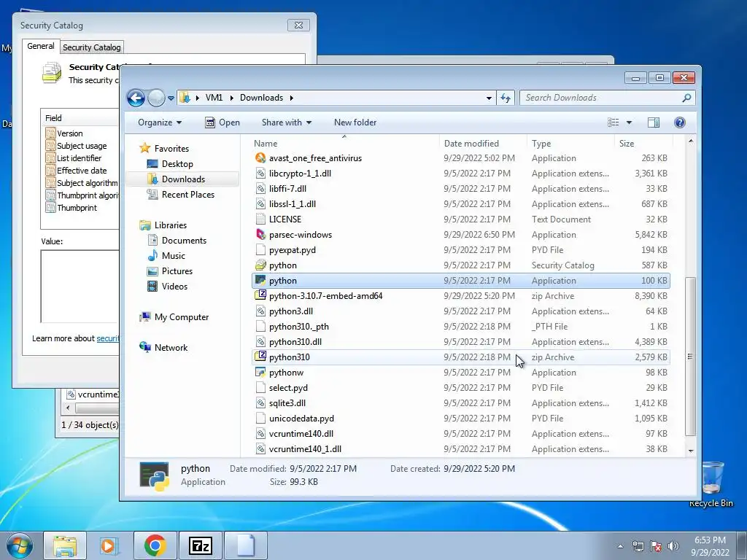The width and height of the screenshot is (747, 560).
Task: Click the Change your view icon
Action: [x=613, y=122]
